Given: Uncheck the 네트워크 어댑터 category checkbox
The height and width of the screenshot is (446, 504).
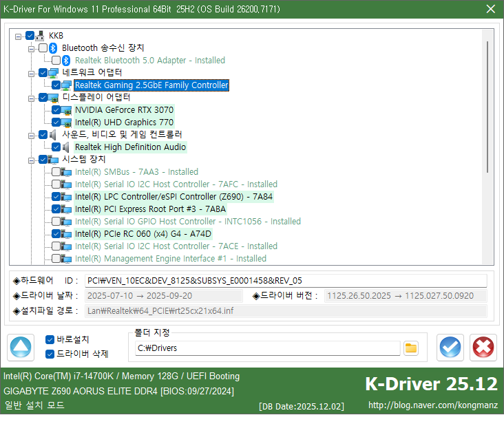Looking at the screenshot, I should (43, 73).
